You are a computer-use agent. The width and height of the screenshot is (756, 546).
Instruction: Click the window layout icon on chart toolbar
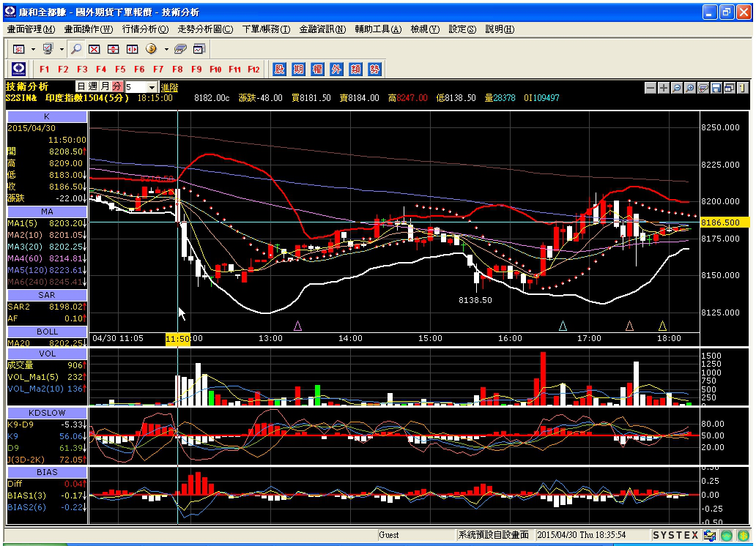coord(730,88)
